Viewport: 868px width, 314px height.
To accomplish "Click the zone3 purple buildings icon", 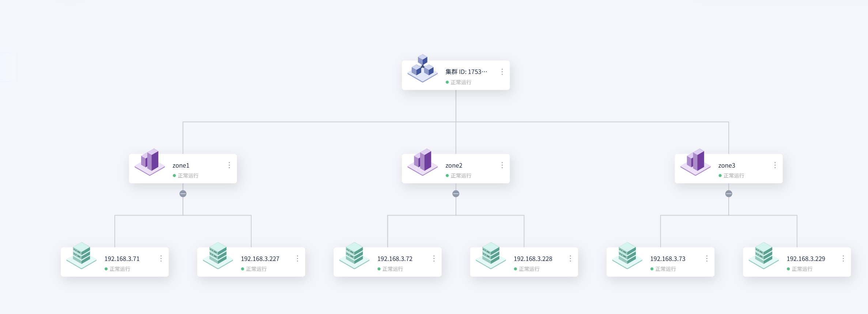I will pyautogui.click(x=695, y=162).
